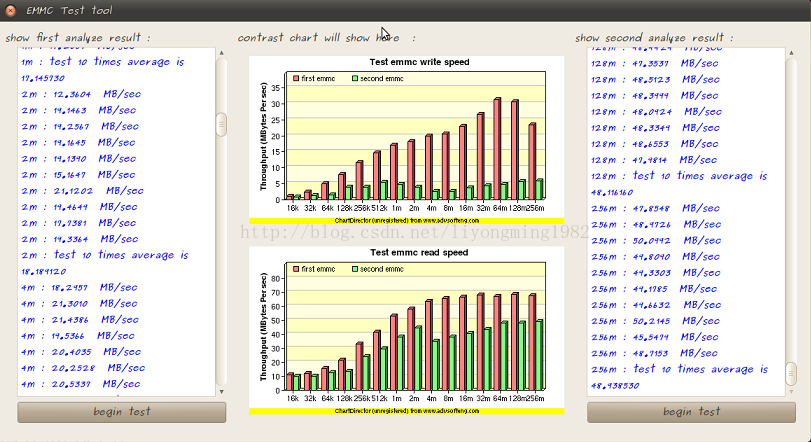Viewport: 811px width, 442px height.
Task: Open ChartDirector link below read speed chart
Action: tap(406, 410)
